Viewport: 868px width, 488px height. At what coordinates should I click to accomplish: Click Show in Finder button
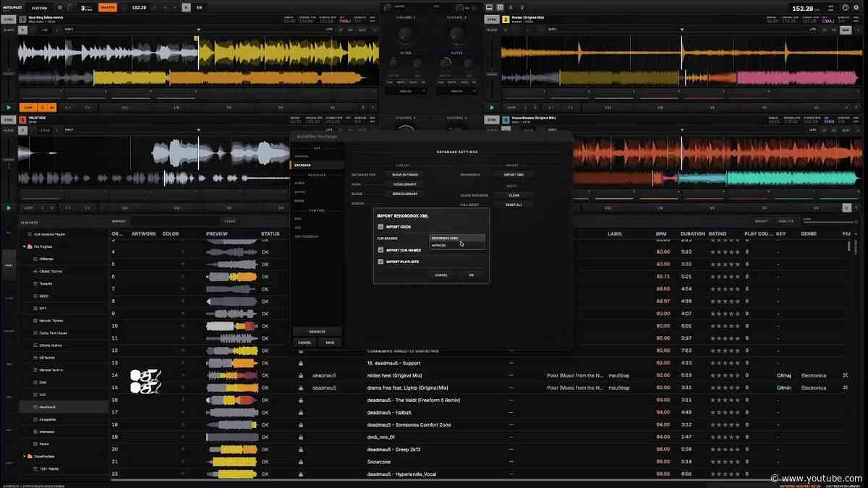(405, 175)
